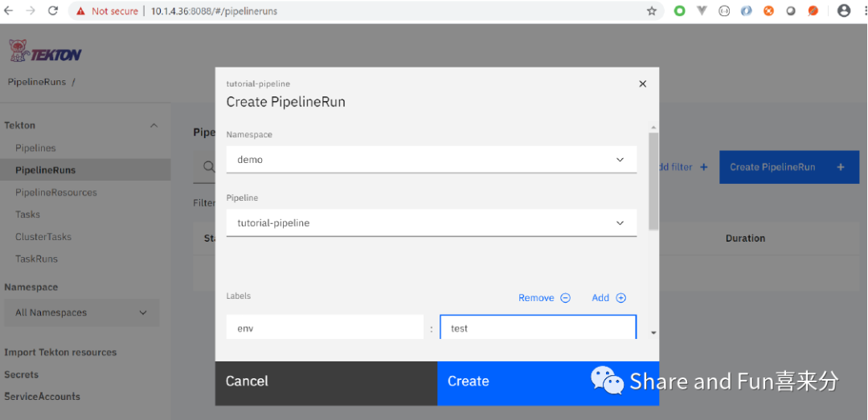868x420 pixels.
Task: Collapse the Tekton sidebar section
Action: click(154, 125)
